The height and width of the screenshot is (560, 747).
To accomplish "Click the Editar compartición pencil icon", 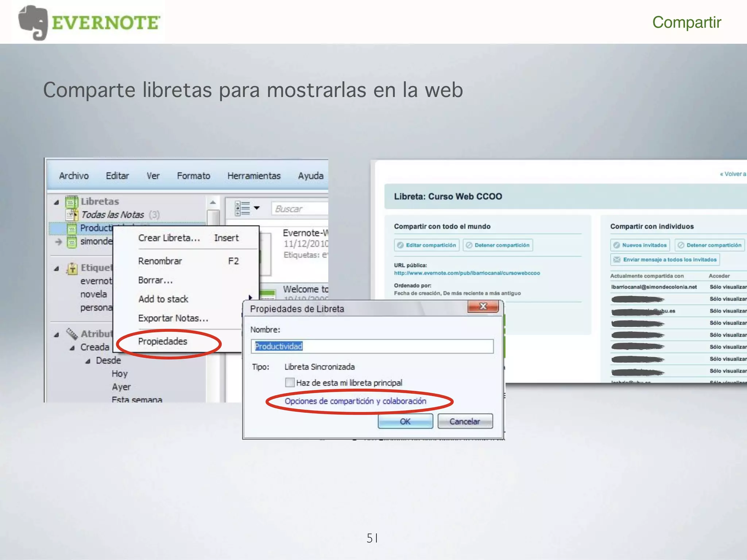I will [x=400, y=245].
